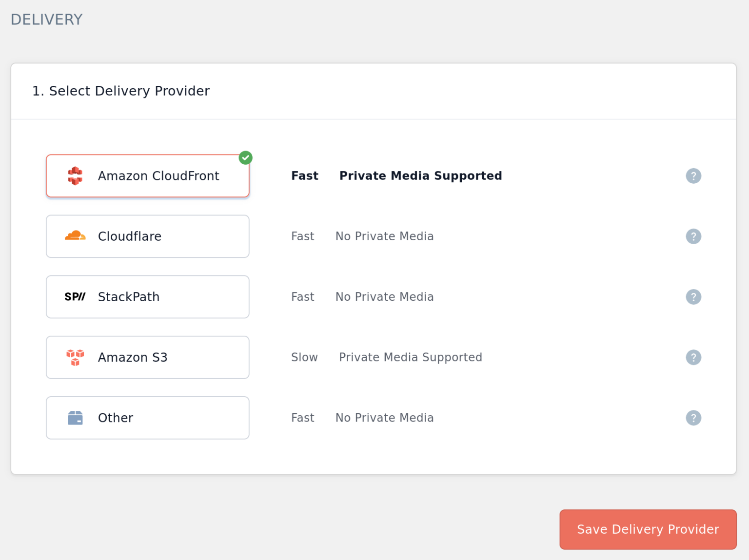Select Other as delivery provider
Image resolution: width=749 pixels, height=560 pixels.
pyautogui.click(x=147, y=418)
